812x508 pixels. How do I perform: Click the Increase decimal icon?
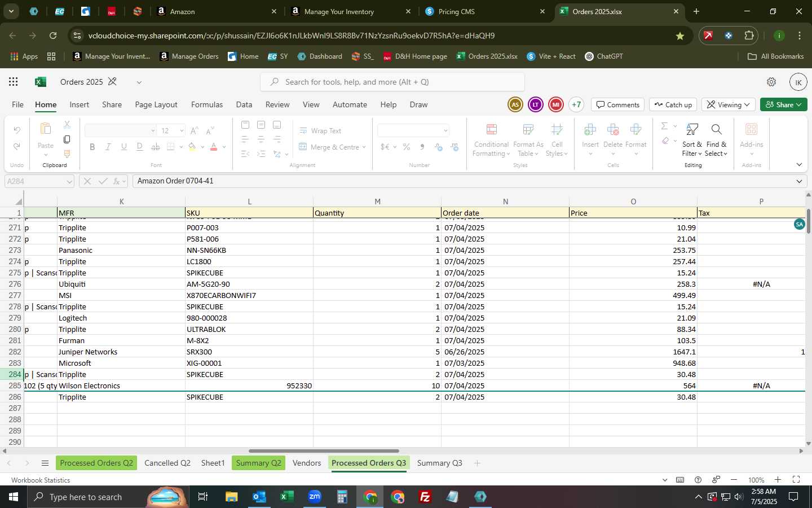[x=439, y=147]
